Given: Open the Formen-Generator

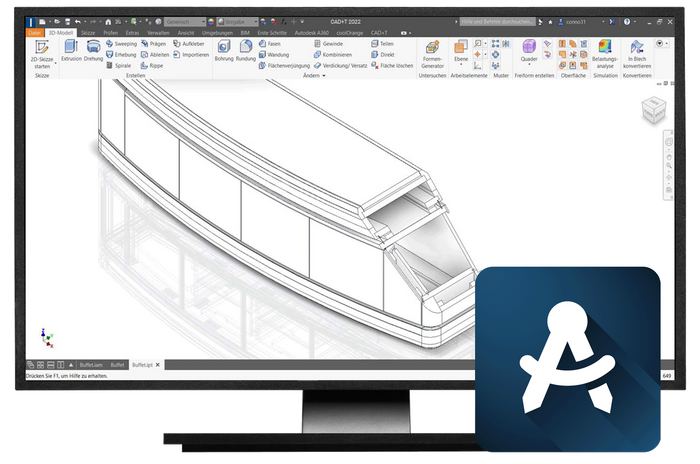Looking at the screenshot, I should (x=432, y=54).
